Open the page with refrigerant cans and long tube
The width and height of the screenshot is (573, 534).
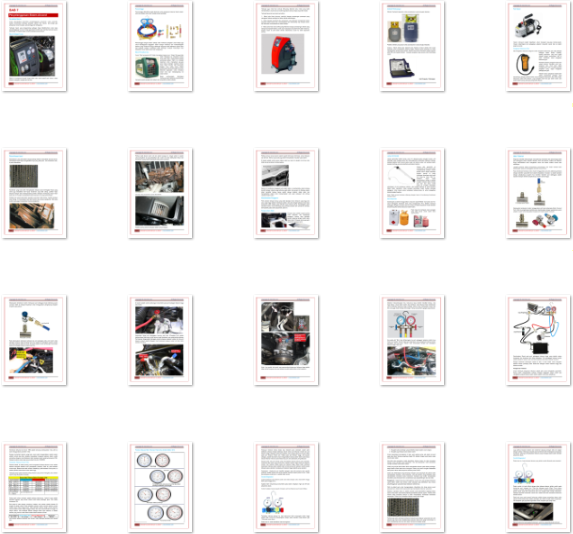(x=412, y=193)
